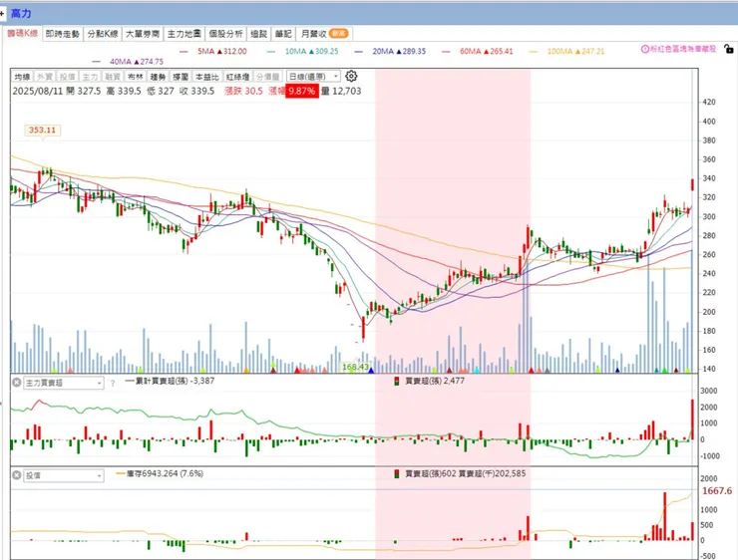Click the 庫存6943.264 (7.6%) legend
738x560 pixels.
tap(160, 473)
